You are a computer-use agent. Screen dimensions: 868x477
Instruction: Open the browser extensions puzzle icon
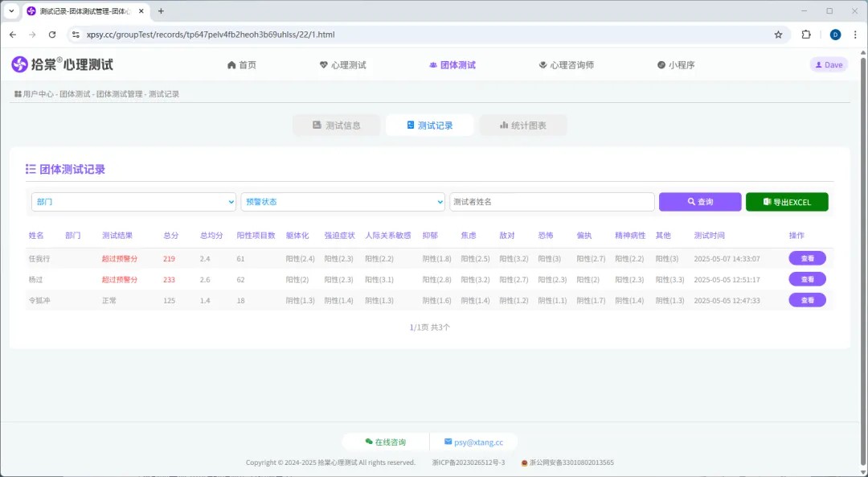point(806,35)
